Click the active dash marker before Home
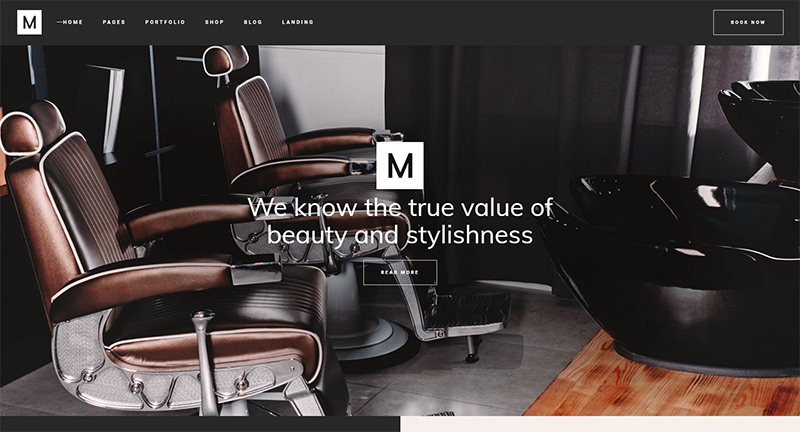 tap(59, 22)
